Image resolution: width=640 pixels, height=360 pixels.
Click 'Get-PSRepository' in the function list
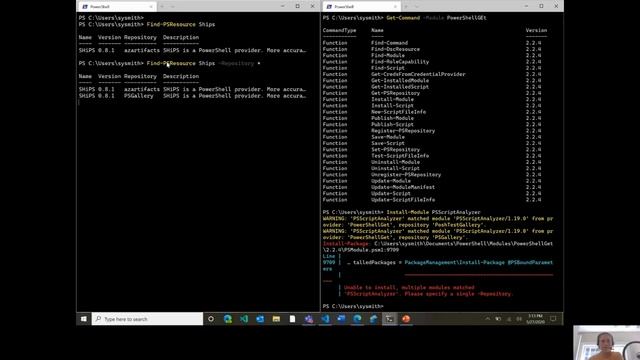tap(395, 93)
